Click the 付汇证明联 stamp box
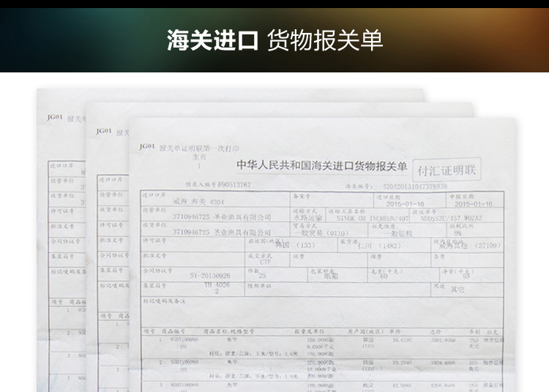This screenshot has height=392, width=549. (x=447, y=170)
